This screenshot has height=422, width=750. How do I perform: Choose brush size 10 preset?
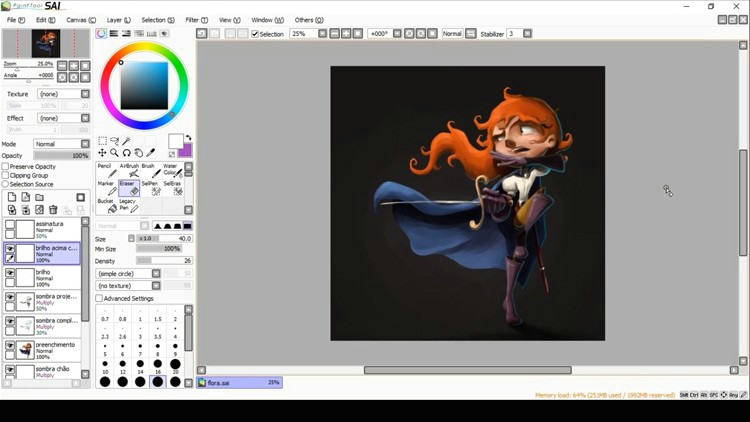[x=105, y=367]
